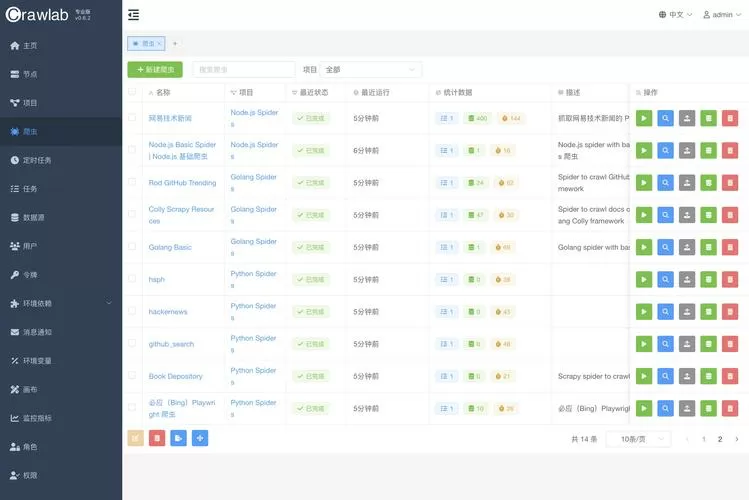This screenshot has height=500, width=749.
Task: Go to page 2 in the pagination
Action: (x=720, y=439)
